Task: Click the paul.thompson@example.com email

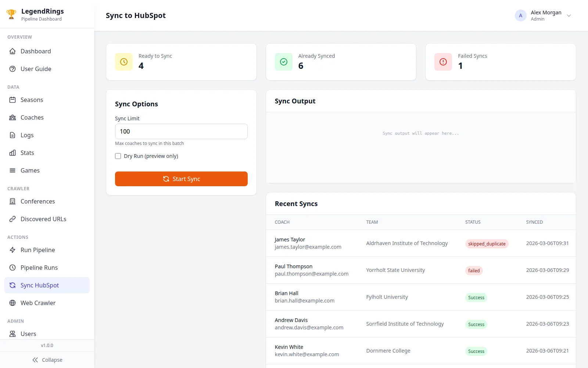Action: pos(312,274)
